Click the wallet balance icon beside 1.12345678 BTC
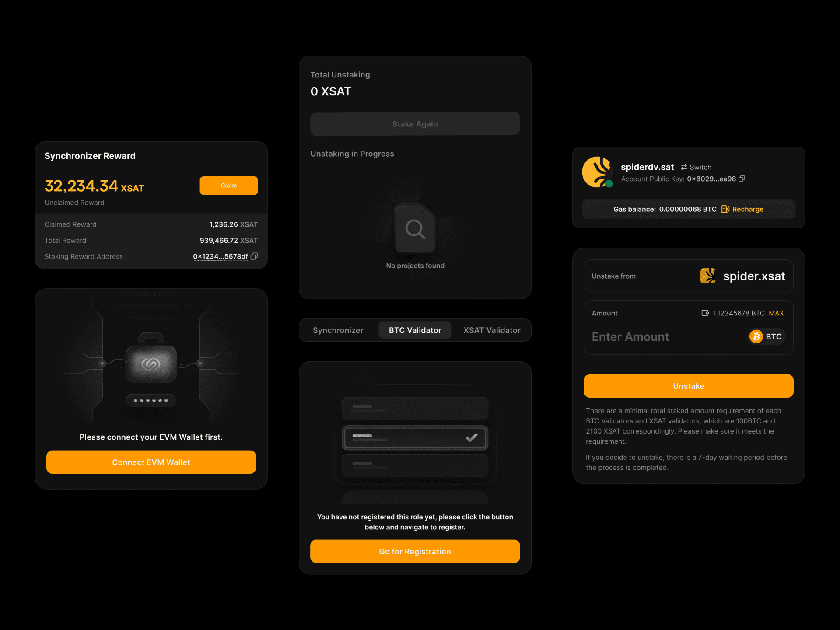Image resolution: width=840 pixels, height=630 pixels. pos(705,313)
